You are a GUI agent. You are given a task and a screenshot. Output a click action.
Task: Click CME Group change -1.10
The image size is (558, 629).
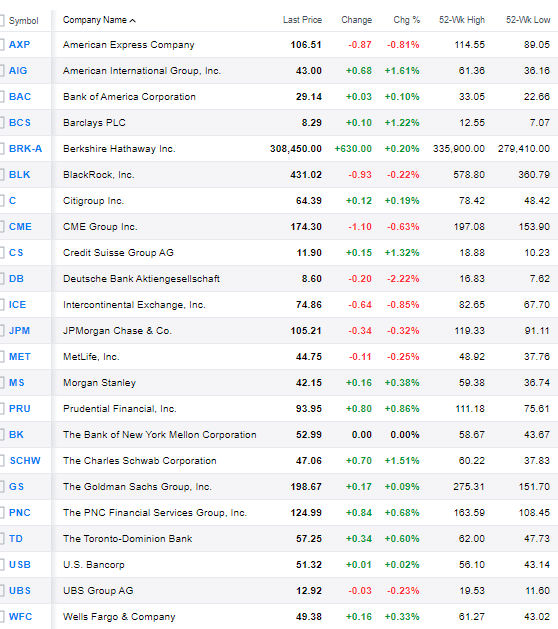pyautogui.click(x=360, y=227)
